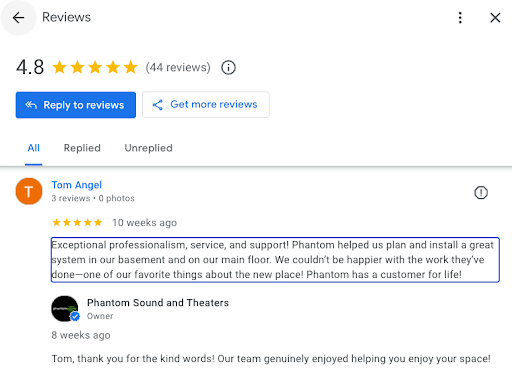512x377 pixels.
Task: Select Tom Angel's review text
Action: point(275,260)
